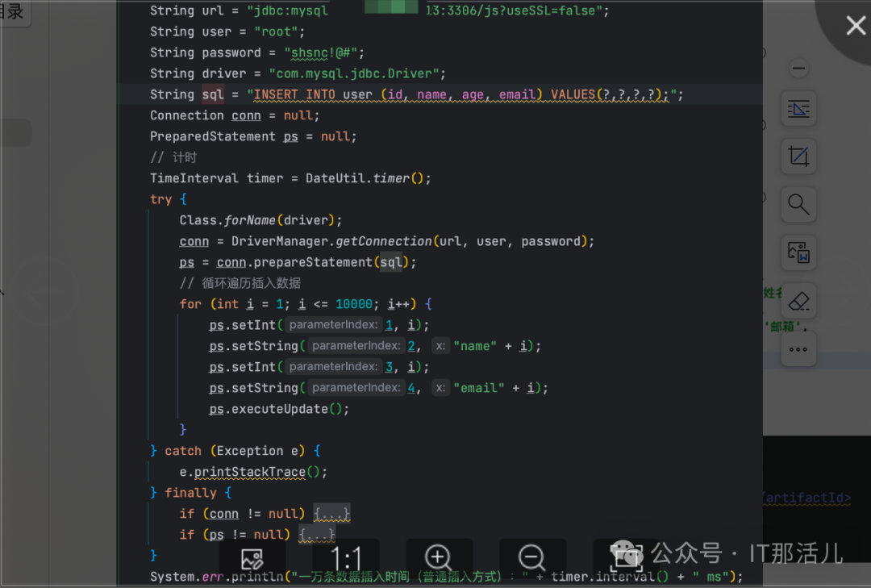The width and height of the screenshot is (871, 588).
Task: Reset image to 1:1 actual size
Action: pos(346,558)
